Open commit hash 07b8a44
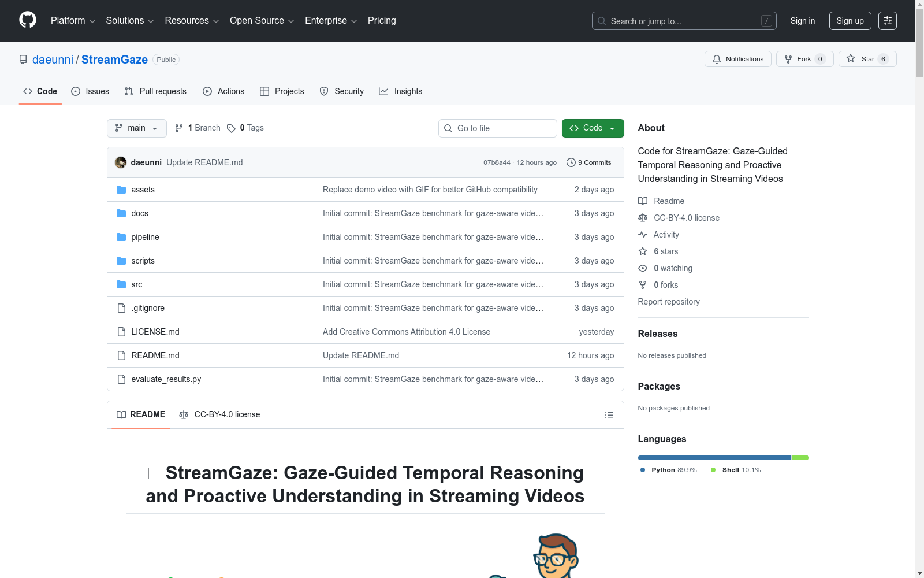Screen dimensions: 924x578 497,162
